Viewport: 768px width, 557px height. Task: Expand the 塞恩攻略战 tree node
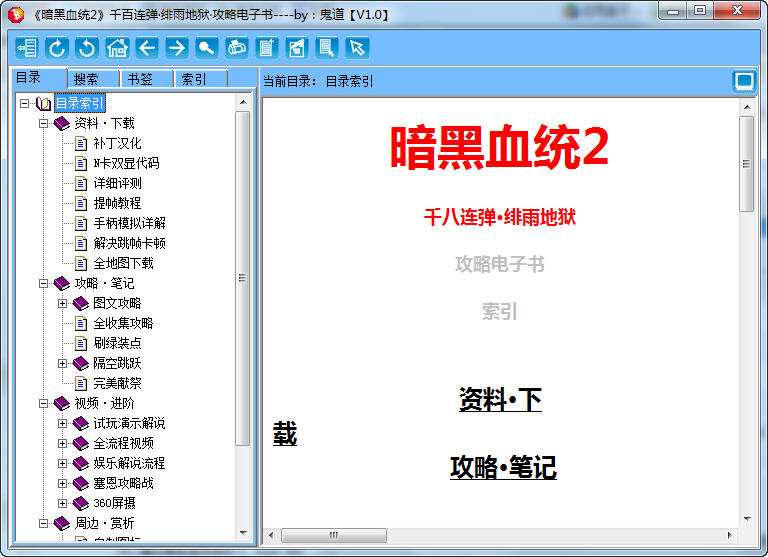coord(63,484)
